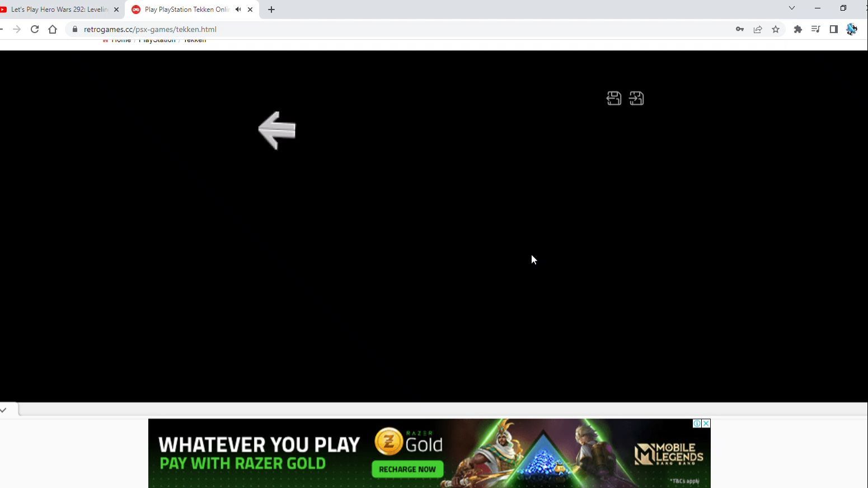Expand the tab search dropdown arrow

792,8
